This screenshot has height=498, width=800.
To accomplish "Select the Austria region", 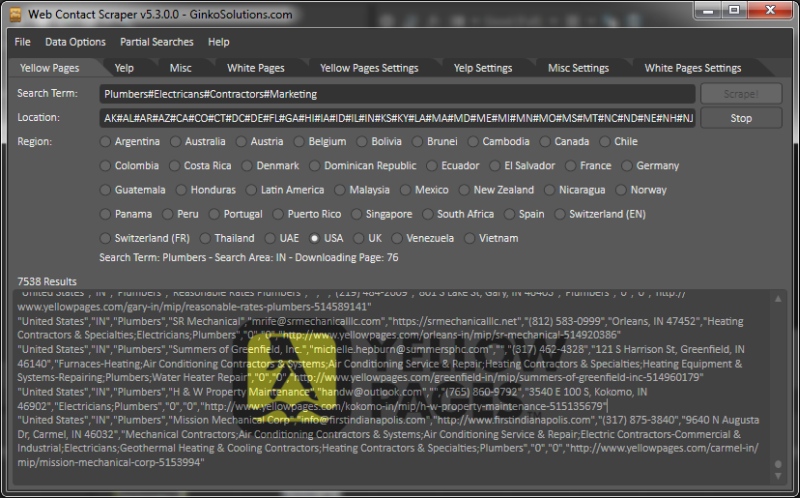I will (x=260, y=141).
